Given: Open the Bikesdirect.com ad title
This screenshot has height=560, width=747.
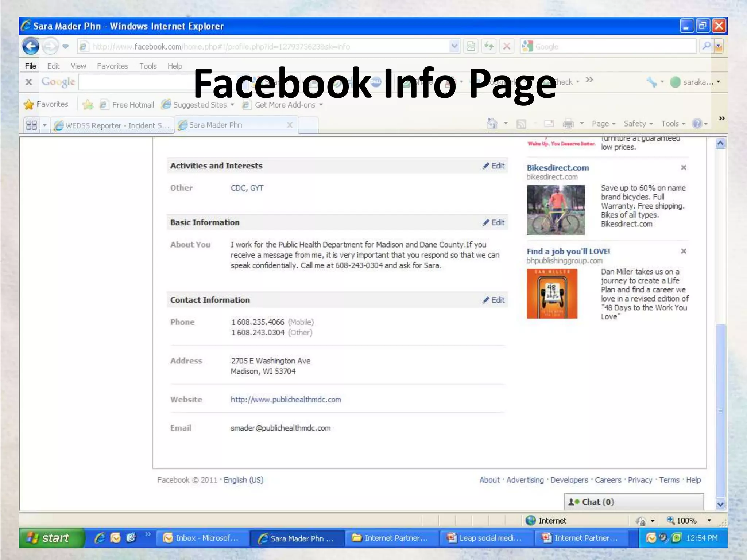Looking at the screenshot, I should point(558,168).
